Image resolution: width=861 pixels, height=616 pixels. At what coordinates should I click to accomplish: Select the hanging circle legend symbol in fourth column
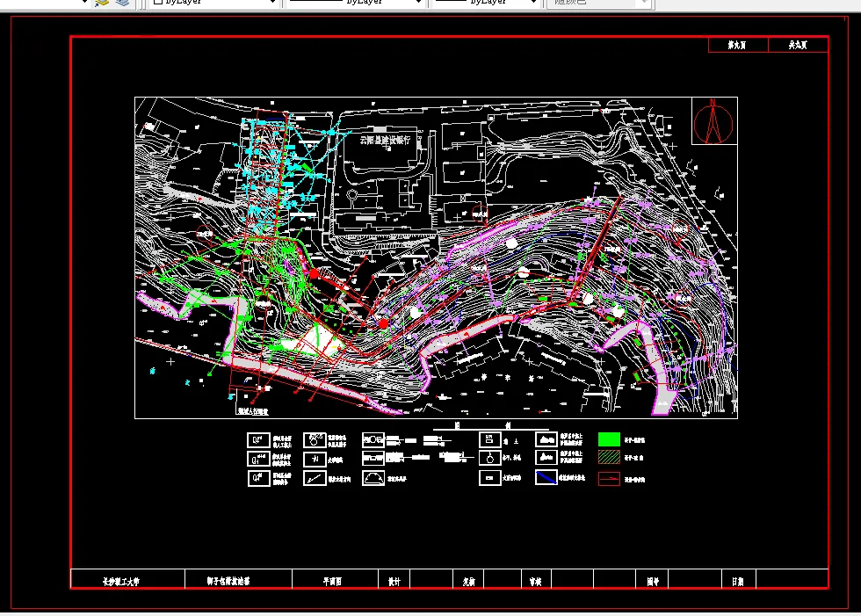pyautogui.click(x=490, y=457)
